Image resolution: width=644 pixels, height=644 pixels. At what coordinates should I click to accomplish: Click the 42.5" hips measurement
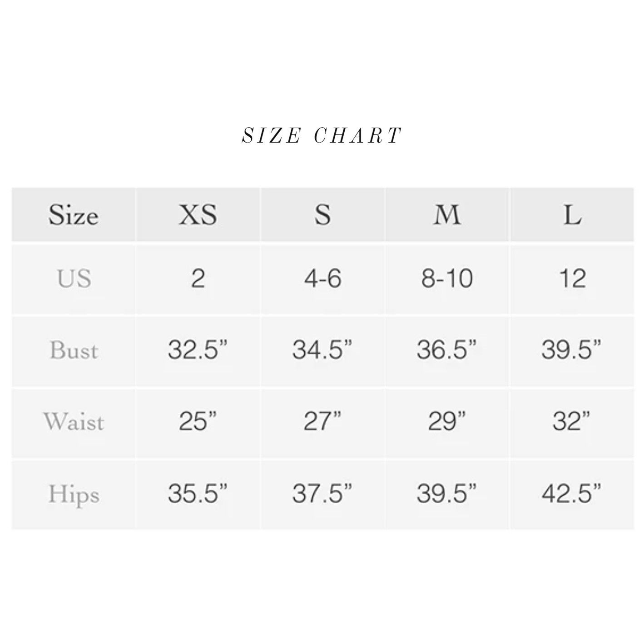click(x=572, y=493)
